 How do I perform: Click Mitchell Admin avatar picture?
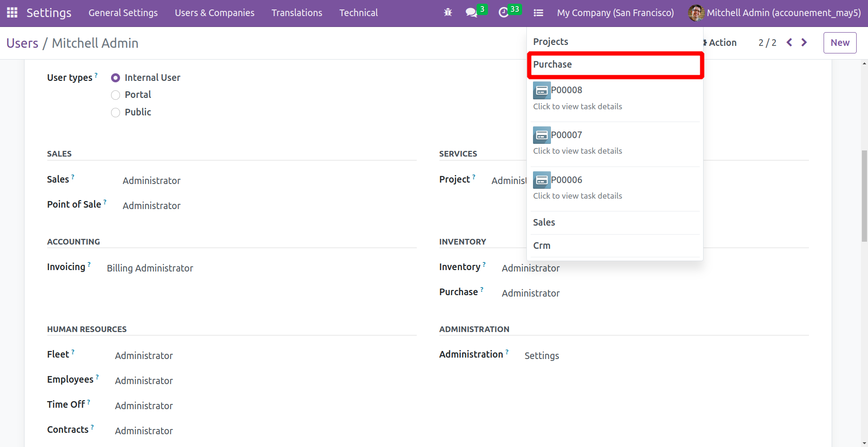(x=696, y=13)
